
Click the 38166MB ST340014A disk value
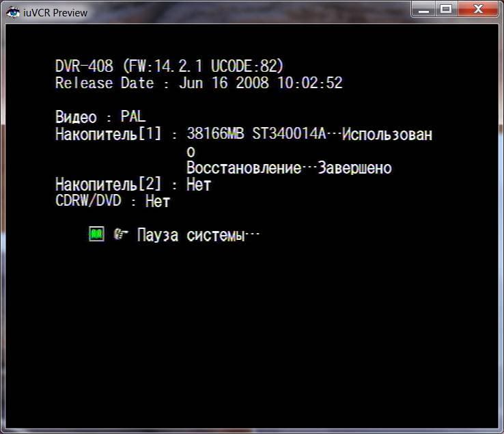256,133
